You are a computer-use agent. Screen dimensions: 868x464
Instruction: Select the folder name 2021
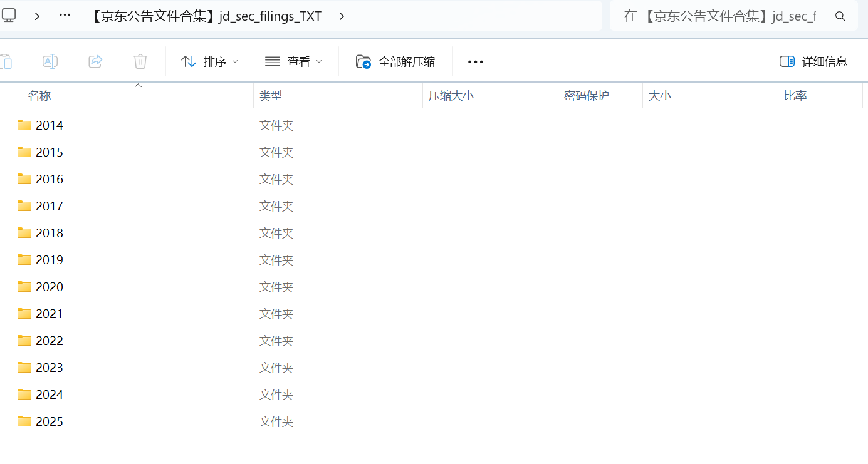[50, 314]
